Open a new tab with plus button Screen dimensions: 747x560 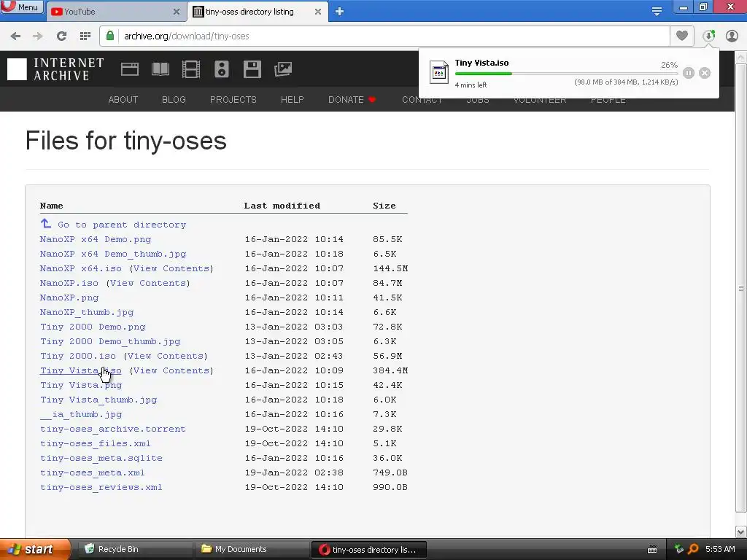pos(339,12)
